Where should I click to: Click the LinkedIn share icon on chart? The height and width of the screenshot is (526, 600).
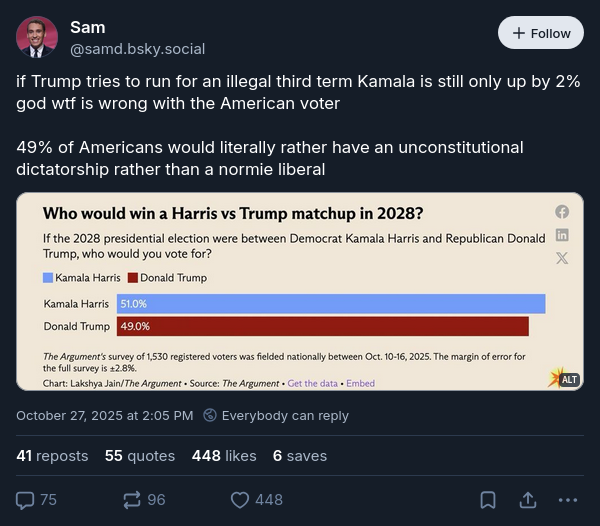point(562,235)
